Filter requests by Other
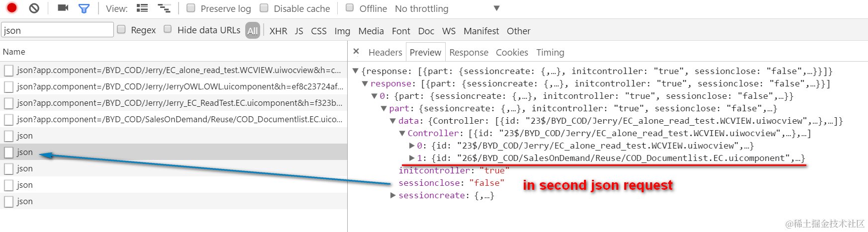This screenshot has width=868, height=232. tap(518, 31)
